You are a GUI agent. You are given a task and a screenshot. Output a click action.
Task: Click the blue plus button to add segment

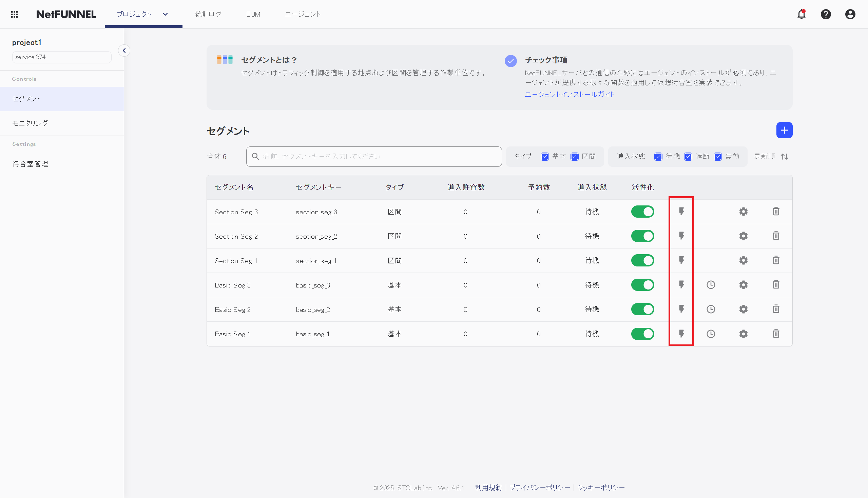784,130
